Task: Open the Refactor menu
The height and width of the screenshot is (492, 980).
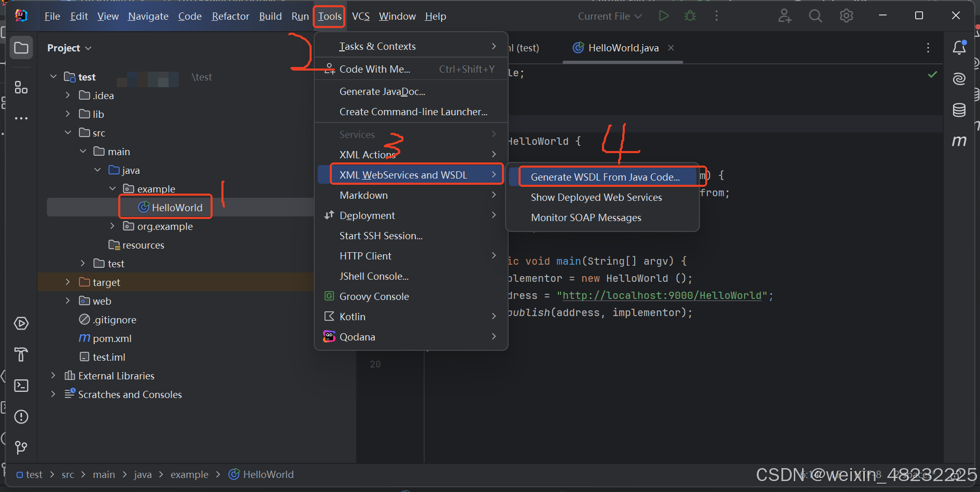Action: (230, 16)
